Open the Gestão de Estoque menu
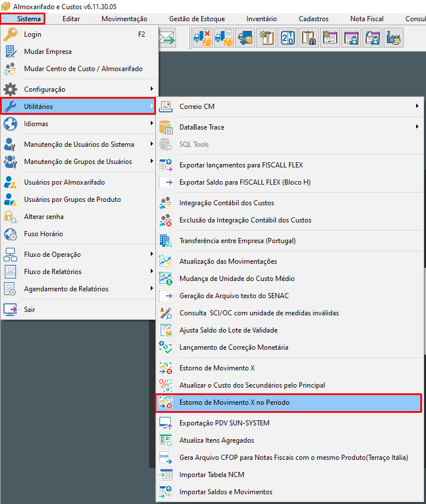This screenshot has width=426, height=504. click(x=197, y=19)
